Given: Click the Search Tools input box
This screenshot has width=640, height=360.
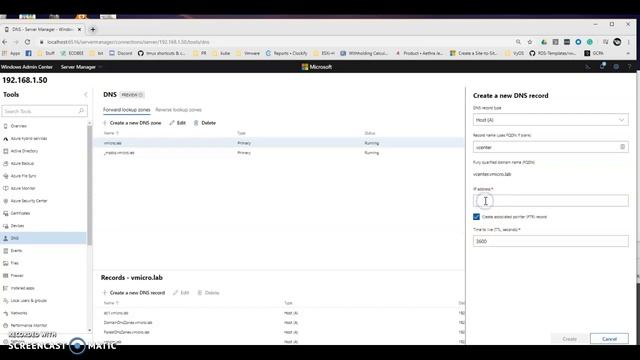Looking at the screenshot, I should coord(44,111).
